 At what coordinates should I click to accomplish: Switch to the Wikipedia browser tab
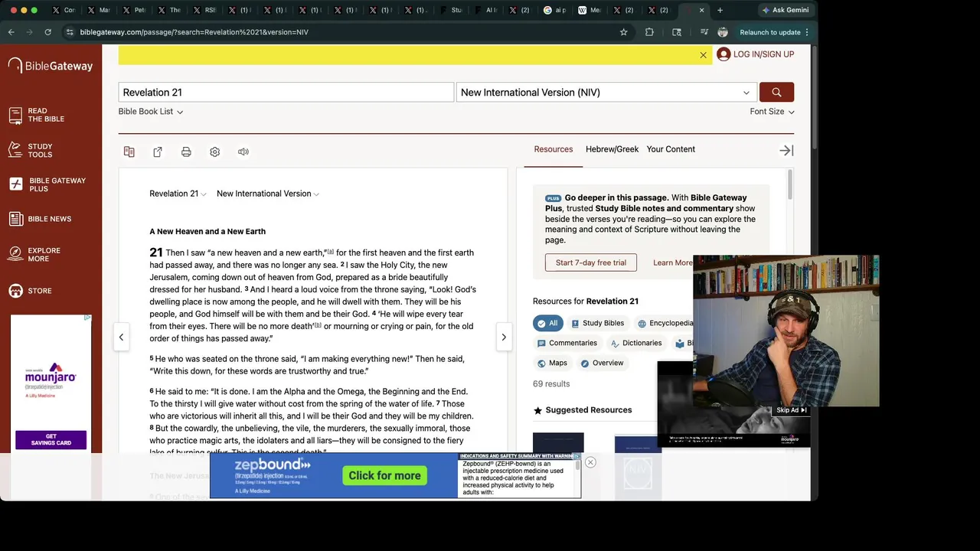[x=590, y=10]
